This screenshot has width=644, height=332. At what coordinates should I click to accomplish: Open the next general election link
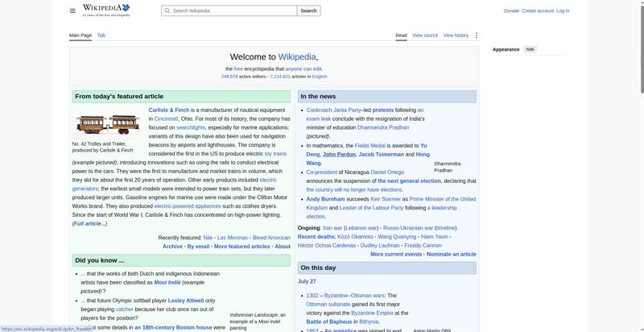[x=409, y=181]
